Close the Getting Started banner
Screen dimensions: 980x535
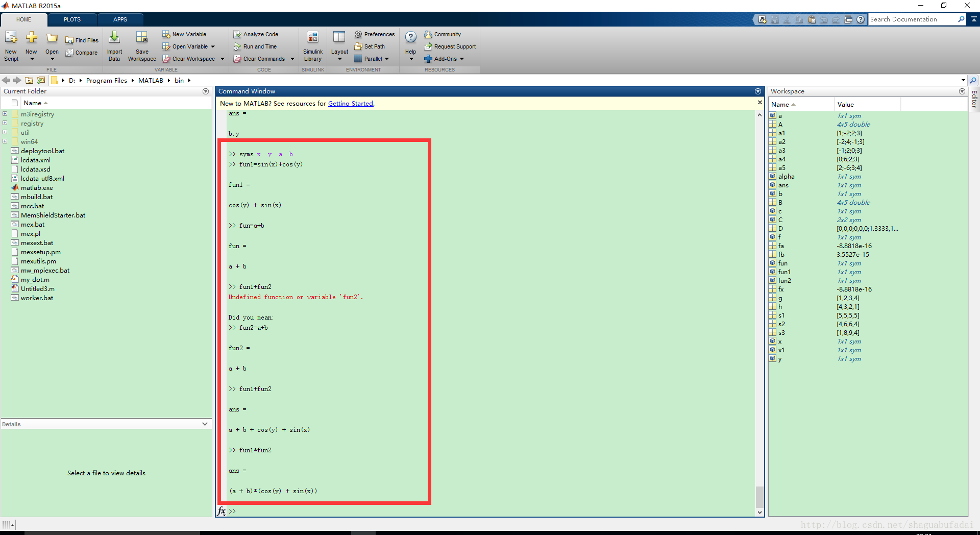tap(759, 103)
